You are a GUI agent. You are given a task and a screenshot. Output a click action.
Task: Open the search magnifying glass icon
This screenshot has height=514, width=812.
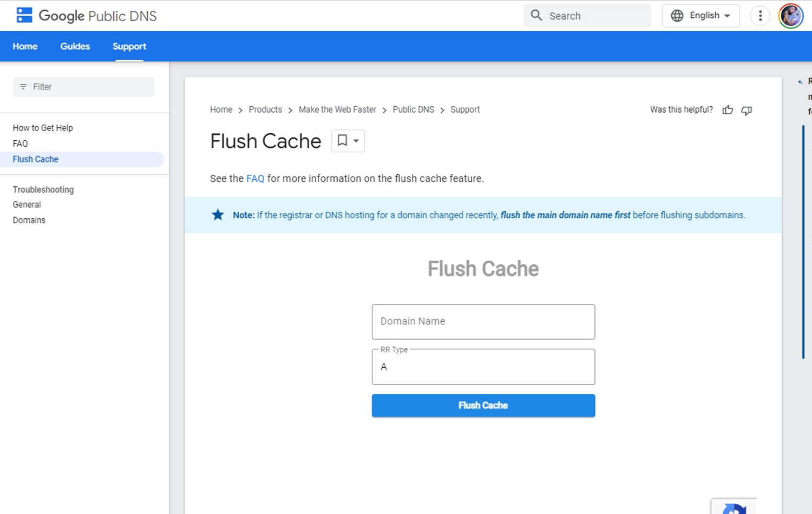pyautogui.click(x=536, y=16)
